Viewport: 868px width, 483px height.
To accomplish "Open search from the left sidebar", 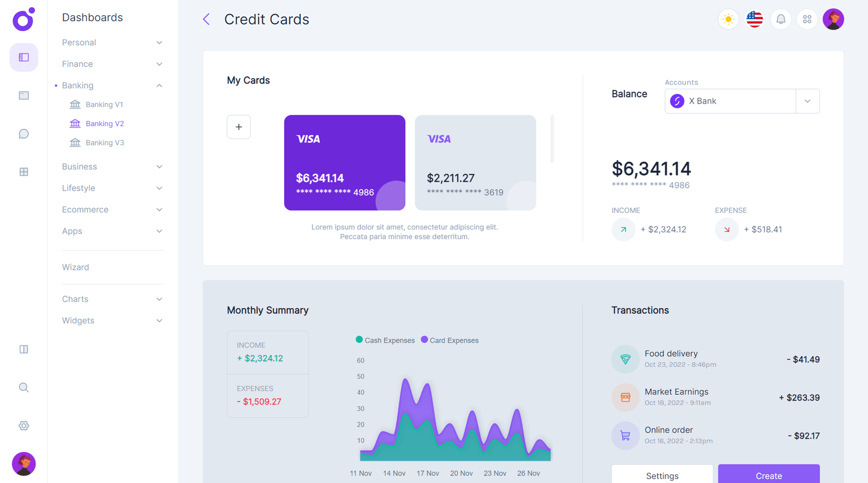I will [23, 387].
